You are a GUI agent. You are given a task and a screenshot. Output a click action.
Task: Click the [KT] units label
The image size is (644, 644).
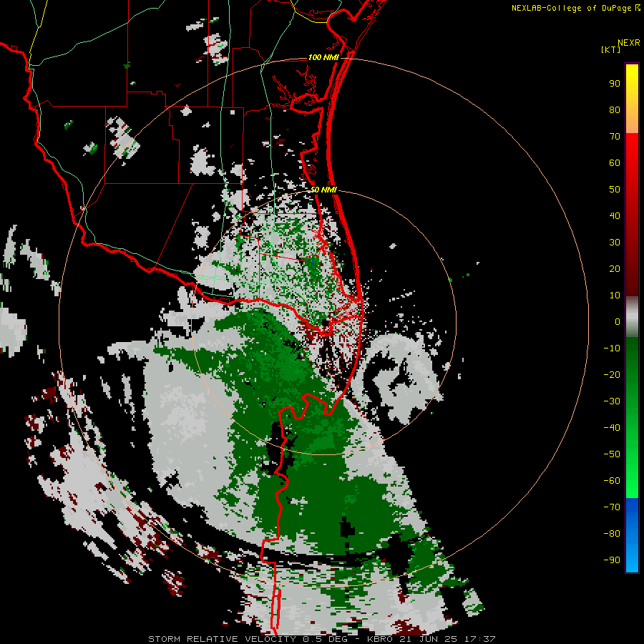[611, 49]
